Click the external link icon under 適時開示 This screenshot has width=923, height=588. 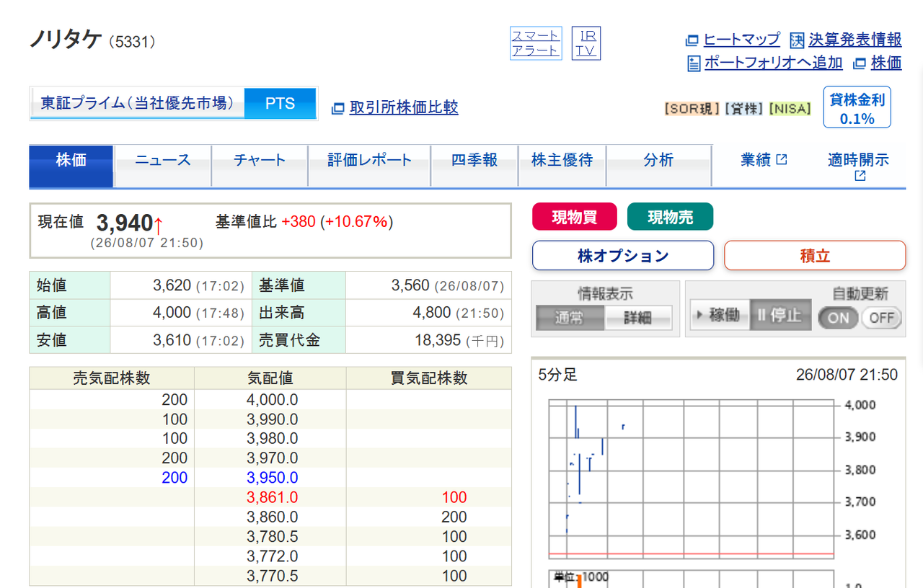click(859, 176)
